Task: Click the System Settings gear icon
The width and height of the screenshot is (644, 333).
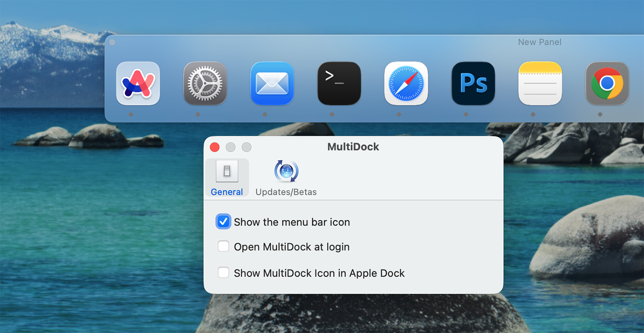Action: (205, 83)
